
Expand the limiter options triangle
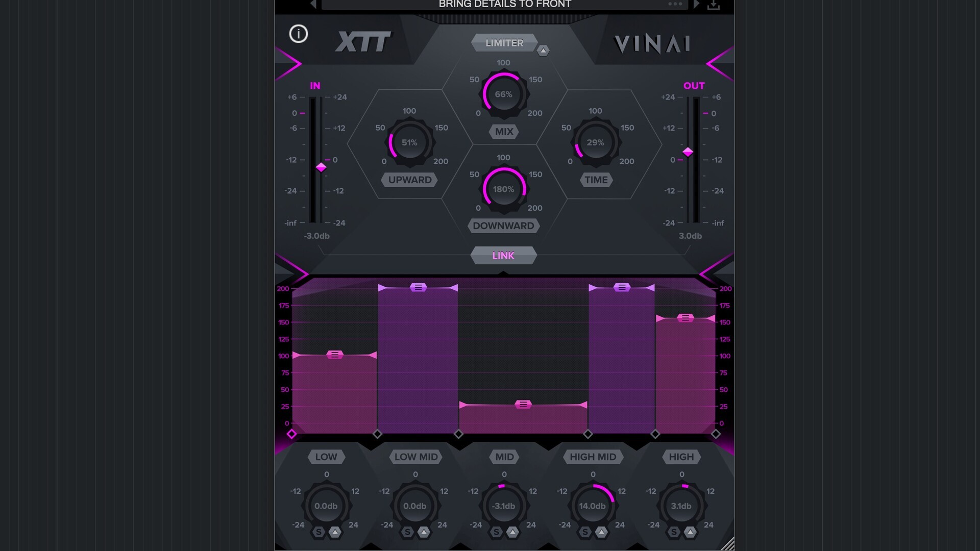click(543, 51)
